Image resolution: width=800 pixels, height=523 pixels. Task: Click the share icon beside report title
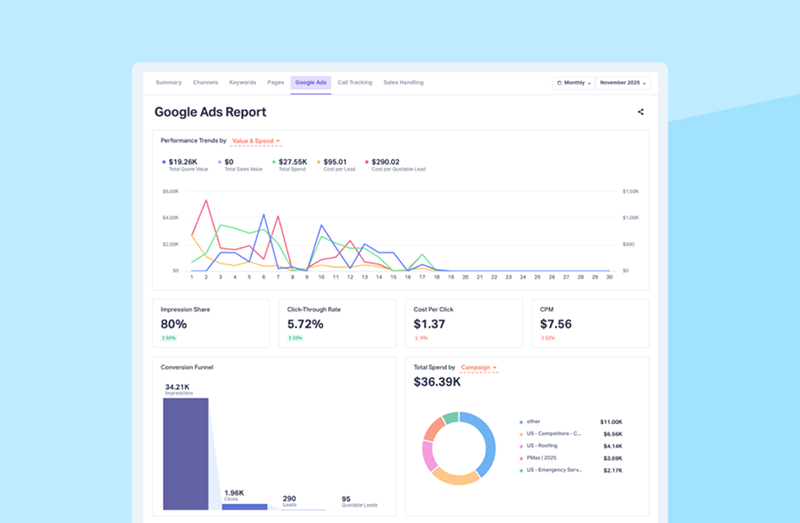[x=640, y=112]
